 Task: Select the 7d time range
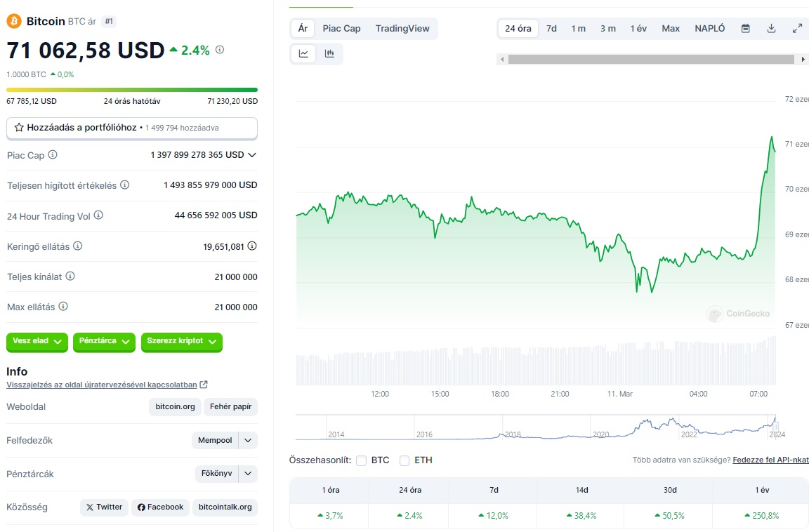tap(551, 28)
